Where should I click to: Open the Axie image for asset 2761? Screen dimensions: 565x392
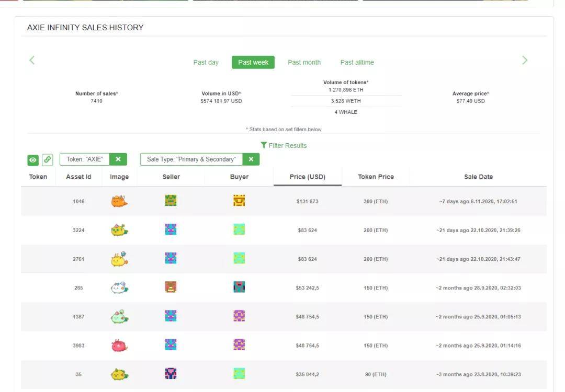[119, 259]
